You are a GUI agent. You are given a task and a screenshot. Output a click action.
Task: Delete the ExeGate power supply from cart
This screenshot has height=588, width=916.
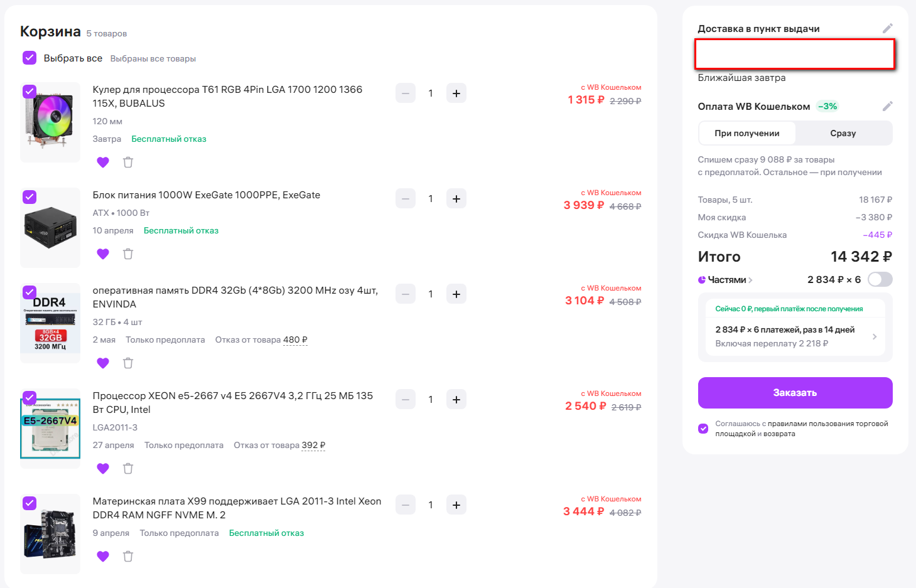(x=128, y=254)
